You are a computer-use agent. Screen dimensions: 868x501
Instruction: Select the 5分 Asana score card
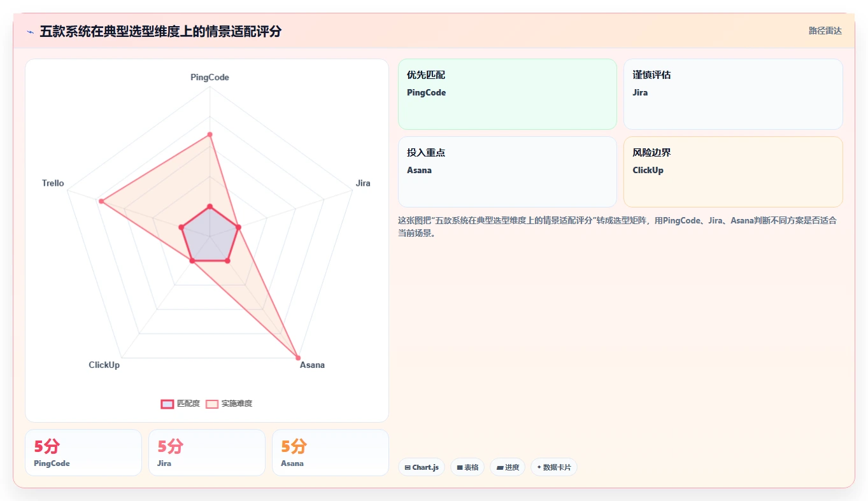point(331,453)
